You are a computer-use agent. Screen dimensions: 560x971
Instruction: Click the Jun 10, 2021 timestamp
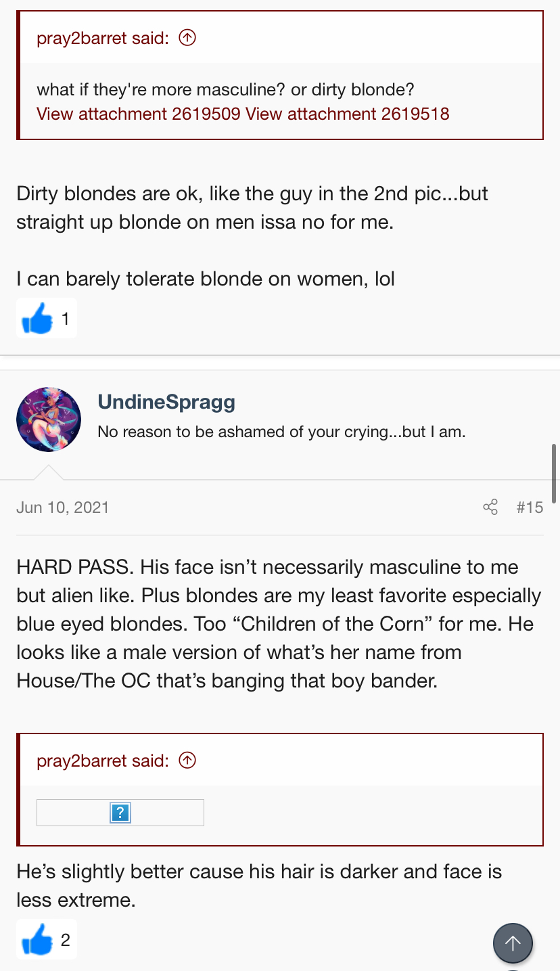click(x=63, y=507)
